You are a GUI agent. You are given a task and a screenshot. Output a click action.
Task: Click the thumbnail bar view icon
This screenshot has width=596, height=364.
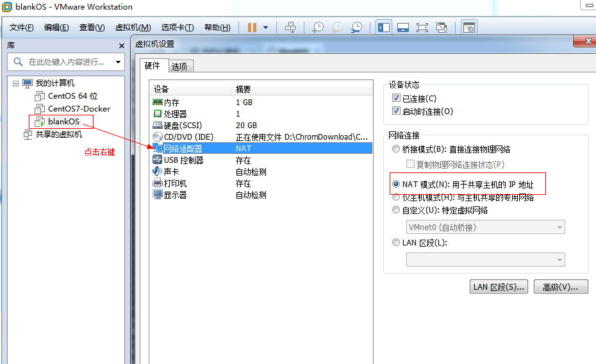pyautogui.click(x=403, y=28)
